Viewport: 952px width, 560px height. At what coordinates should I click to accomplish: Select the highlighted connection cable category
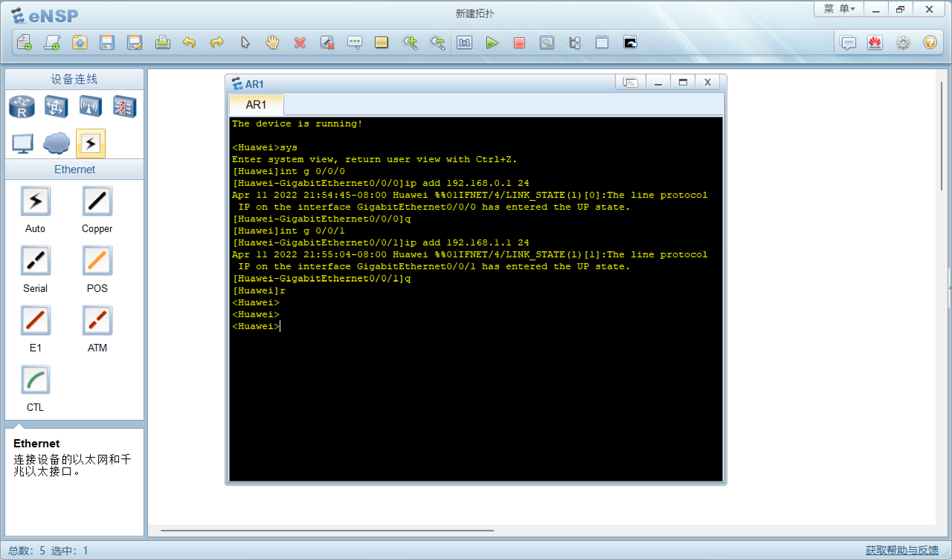point(91,144)
